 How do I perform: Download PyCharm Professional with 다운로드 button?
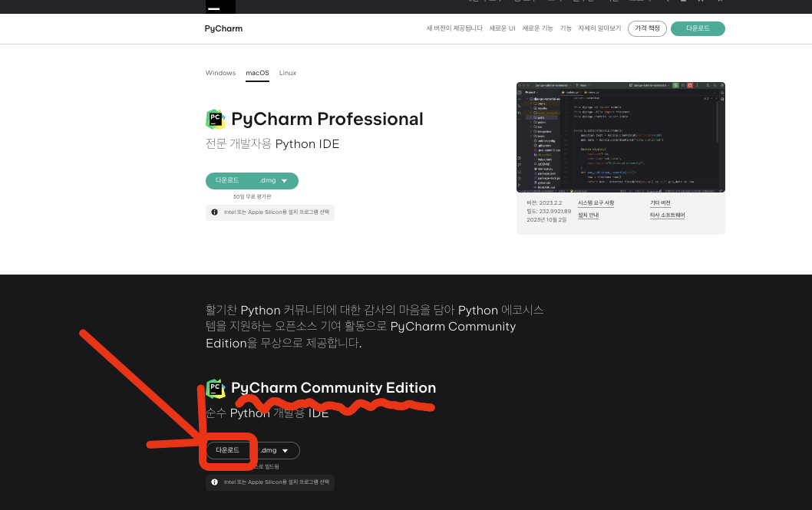228,180
